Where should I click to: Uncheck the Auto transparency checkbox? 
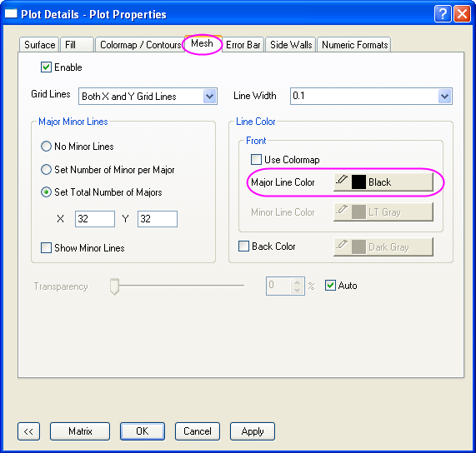330,286
